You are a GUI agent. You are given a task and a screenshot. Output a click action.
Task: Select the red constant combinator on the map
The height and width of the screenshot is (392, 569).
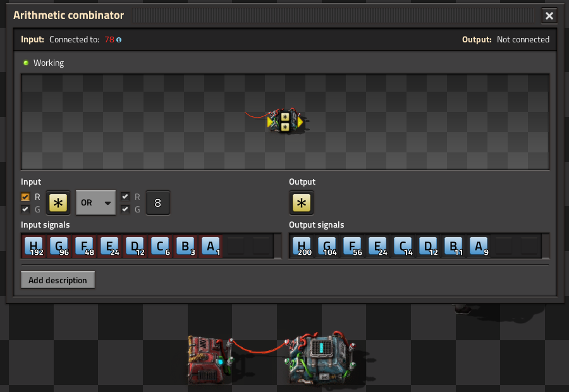pyautogui.click(x=210, y=359)
